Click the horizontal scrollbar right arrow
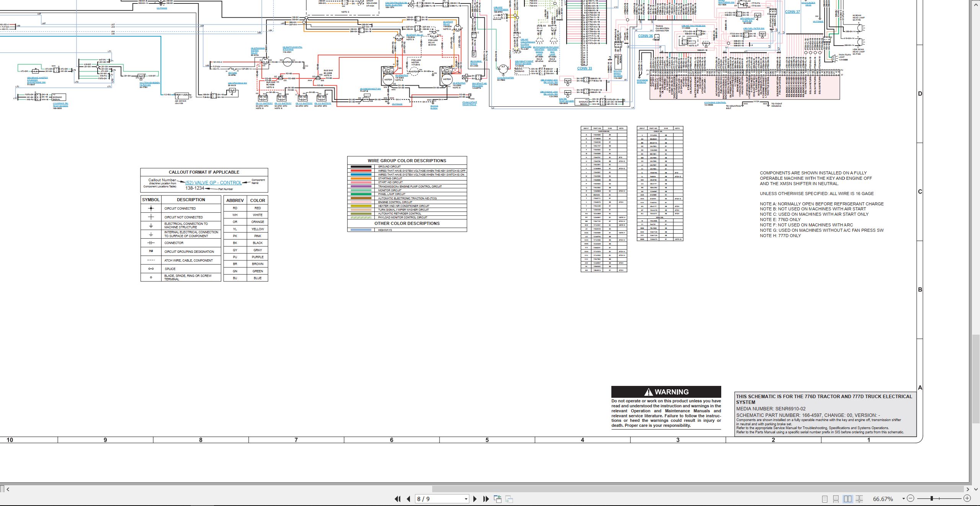 pyautogui.click(x=967, y=489)
